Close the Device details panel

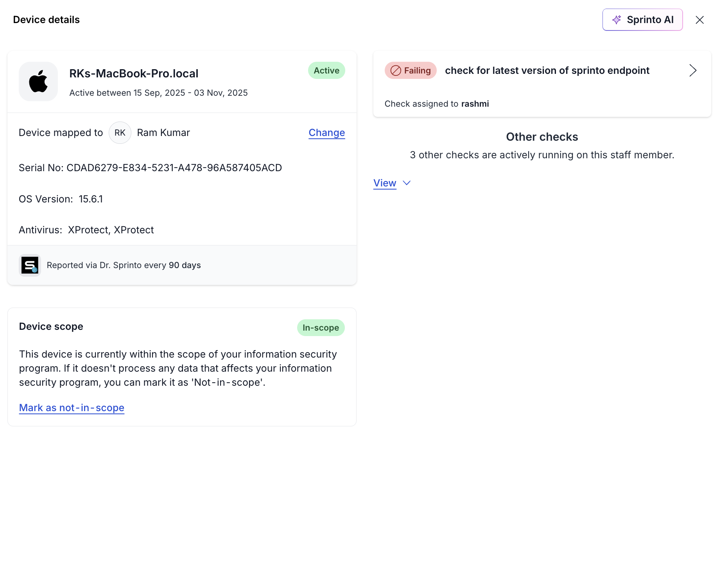coord(699,20)
